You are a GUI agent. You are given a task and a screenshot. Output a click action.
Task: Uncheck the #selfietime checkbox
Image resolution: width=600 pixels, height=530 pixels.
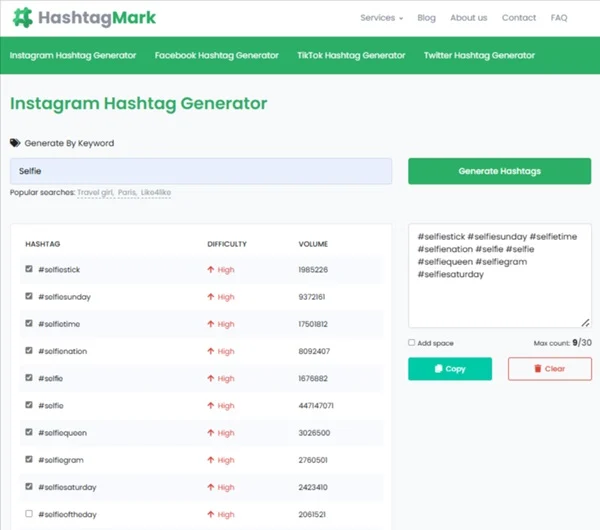tap(29, 323)
